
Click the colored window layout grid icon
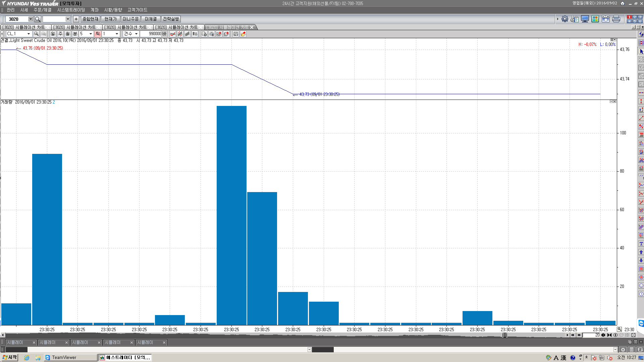595,19
